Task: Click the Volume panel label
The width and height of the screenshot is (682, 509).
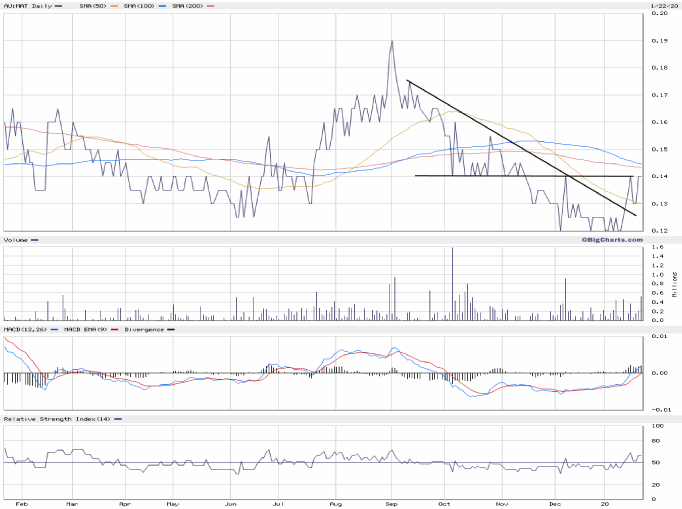Action: (16, 240)
